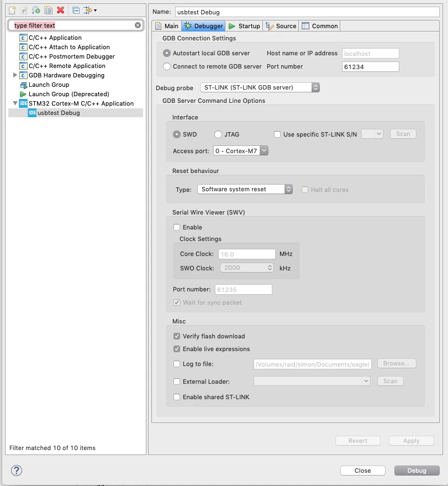448x486 pixels.
Task: Click the Apply button
Action: (x=411, y=441)
